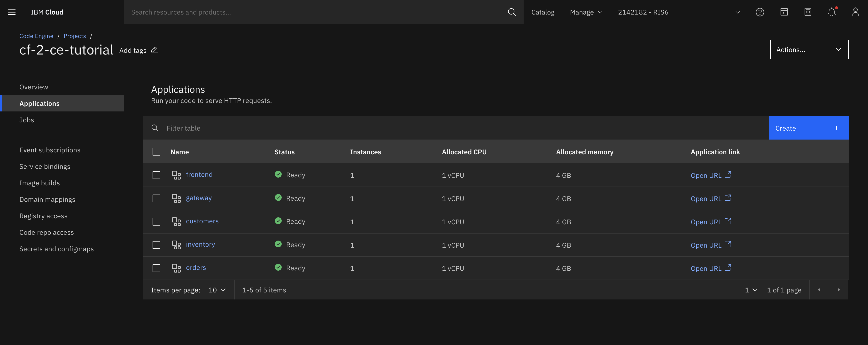
Task: Click the application icon beside gateway
Action: coord(176,198)
